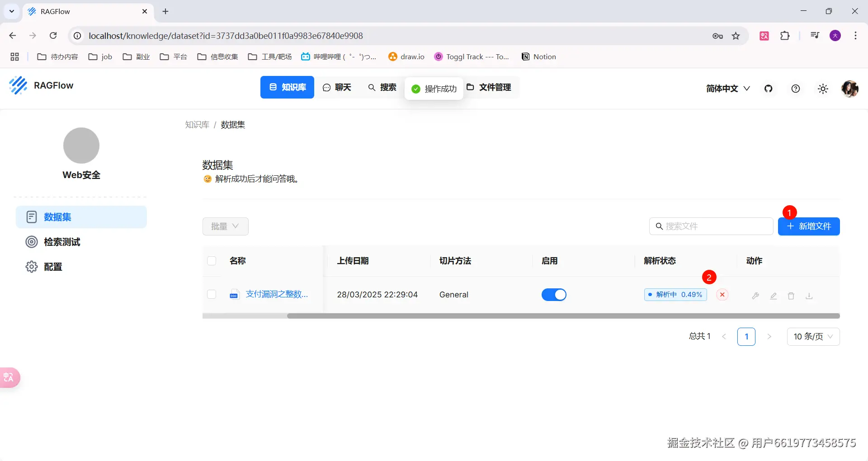Click the floating pink translate widget
Viewport: 868px width, 461px height.
pyautogui.click(x=9, y=377)
